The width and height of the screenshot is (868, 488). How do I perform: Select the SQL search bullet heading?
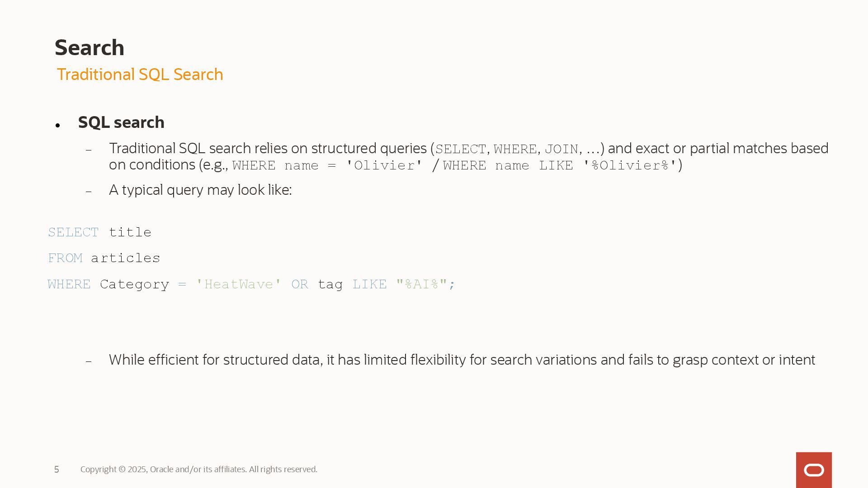click(x=121, y=122)
